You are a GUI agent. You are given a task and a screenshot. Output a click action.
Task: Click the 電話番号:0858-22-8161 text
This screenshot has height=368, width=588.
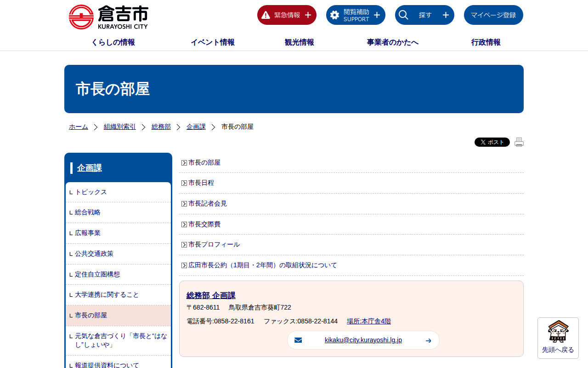click(220, 321)
